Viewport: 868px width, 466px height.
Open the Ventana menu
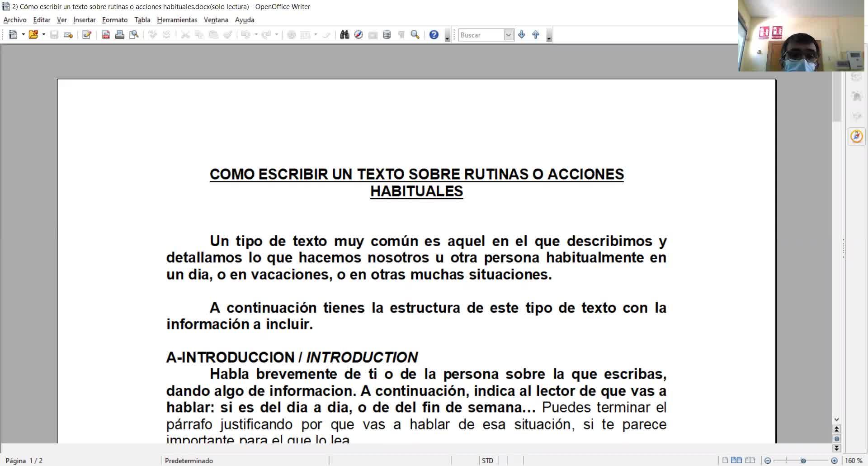click(x=216, y=20)
